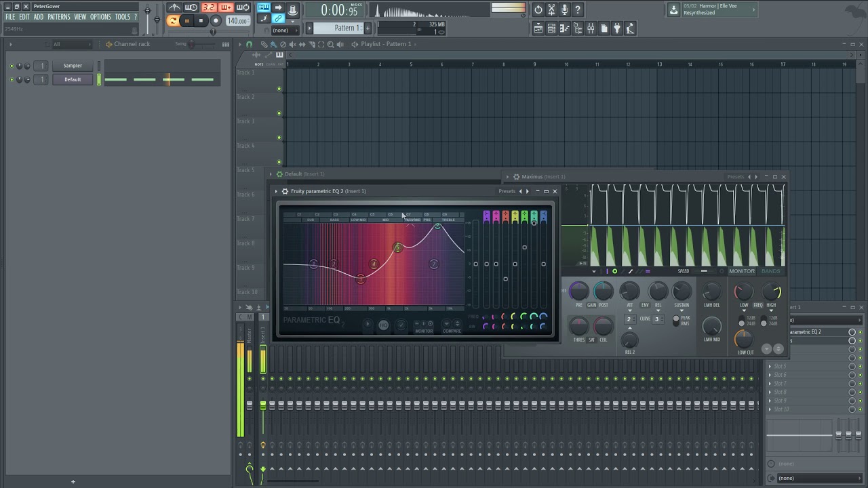Go to next preset in parametric EQ 2
The height and width of the screenshot is (488, 868).
point(527,191)
